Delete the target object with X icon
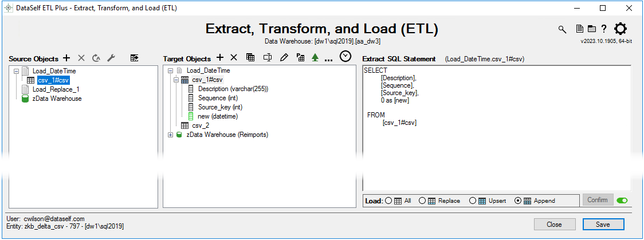 tap(234, 58)
